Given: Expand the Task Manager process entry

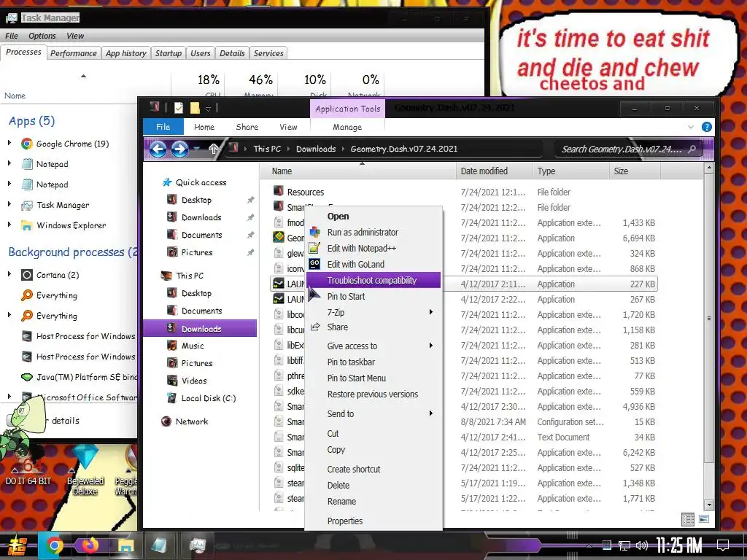Looking at the screenshot, I should pyautogui.click(x=9, y=204).
